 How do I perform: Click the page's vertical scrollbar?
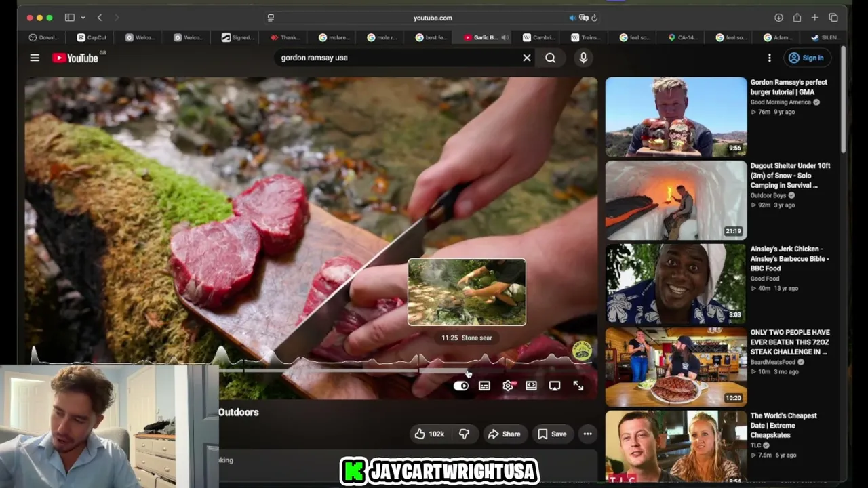(844, 100)
